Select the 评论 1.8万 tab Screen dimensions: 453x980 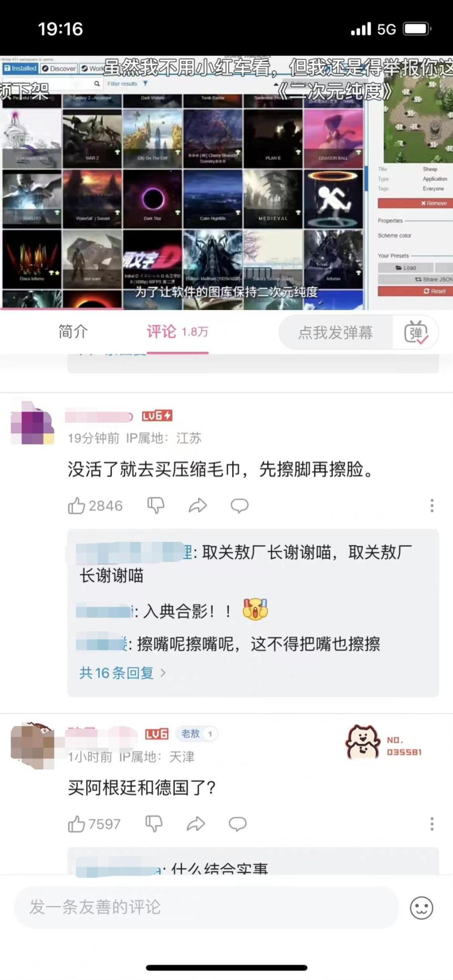point(177,331)
